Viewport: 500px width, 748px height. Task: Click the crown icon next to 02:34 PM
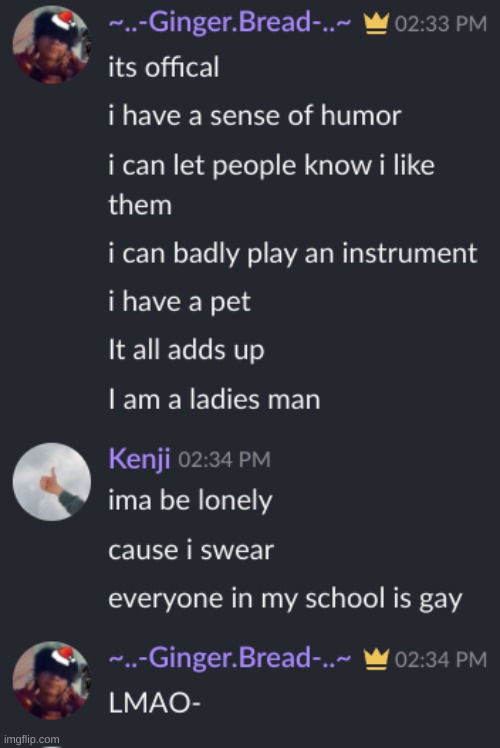click(376, 659)
